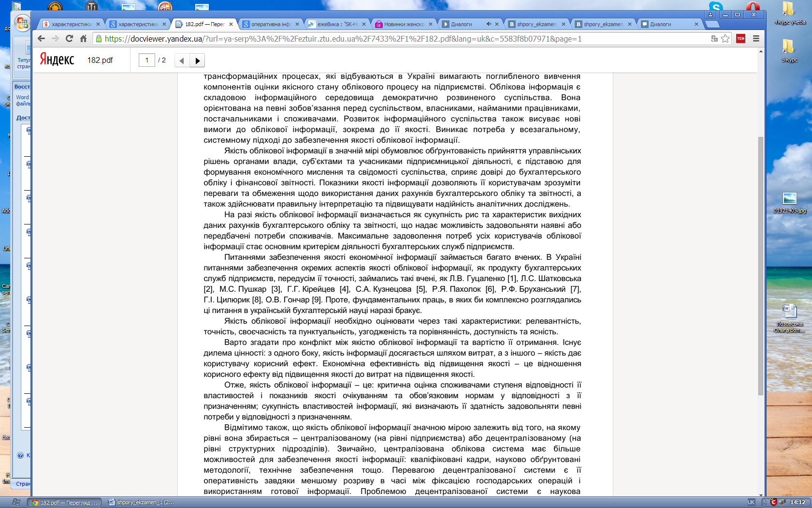This screenshot has height=508, width=812.
Task: Close the last 'Диалоги' tab
Action: point(696,24)
